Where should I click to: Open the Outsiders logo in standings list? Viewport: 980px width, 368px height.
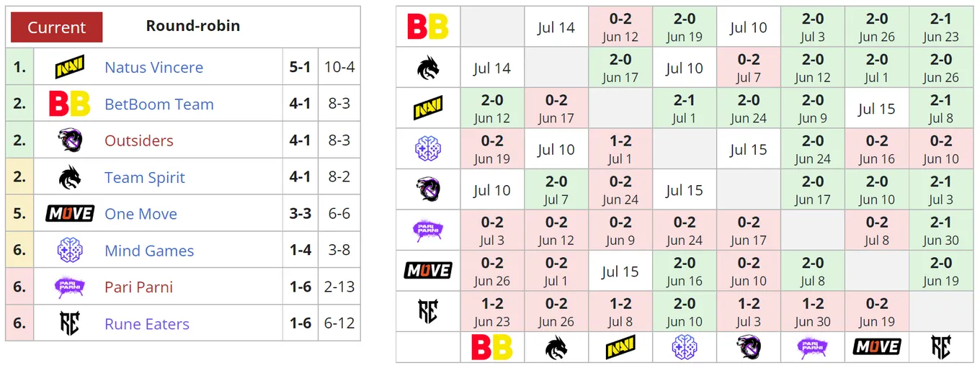pos(70,140)
